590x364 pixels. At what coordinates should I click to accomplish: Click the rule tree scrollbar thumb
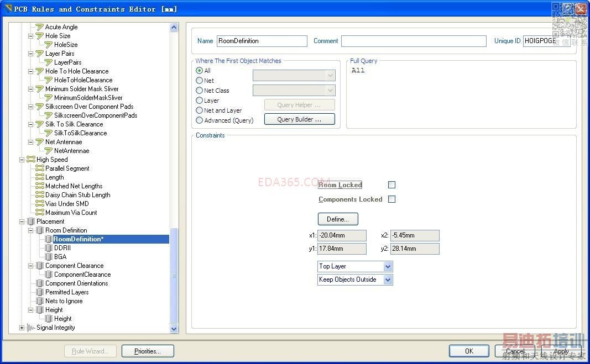click(174, 276)
